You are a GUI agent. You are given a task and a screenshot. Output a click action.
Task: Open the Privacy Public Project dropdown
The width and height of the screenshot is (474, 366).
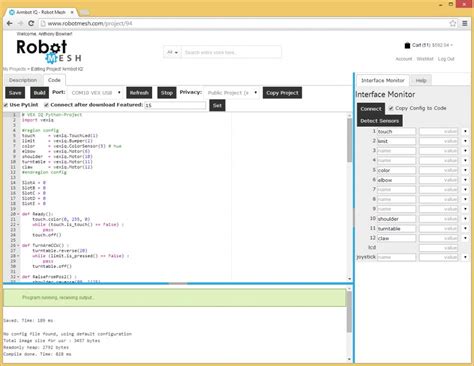[232, 93]
